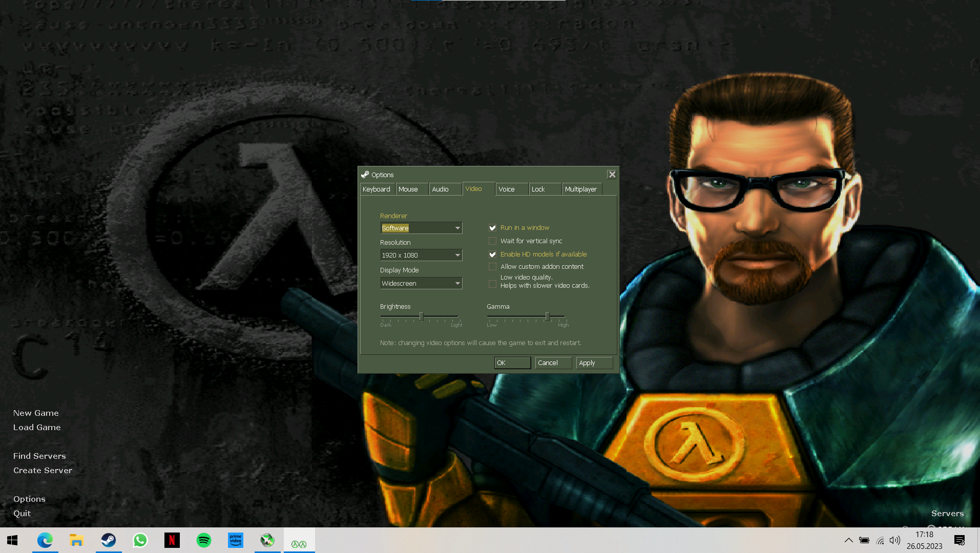Image resolution: width=980 pixels, height=553 pixels.
Task: Open the Resolution dropdown
Action: 421,255
